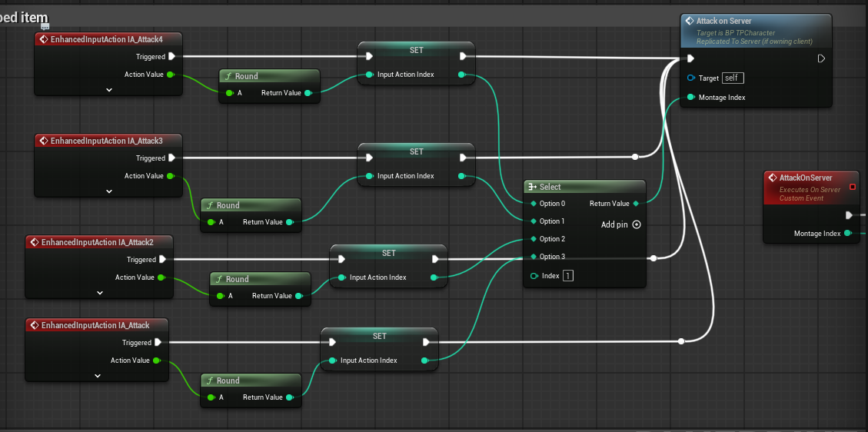Image resolution: width=868 pixels, height=432 pixels.
Task: Click the Option 2 pin on Select node
Action: click(x=534, y=239)
